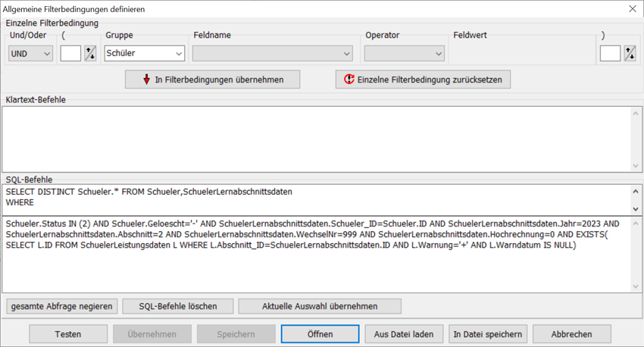Screen dimensions: 644x347
Task: Click the reset icon on 'Einzelne Filterbedingung zurücksetzen'
Action: pos(349,80)
